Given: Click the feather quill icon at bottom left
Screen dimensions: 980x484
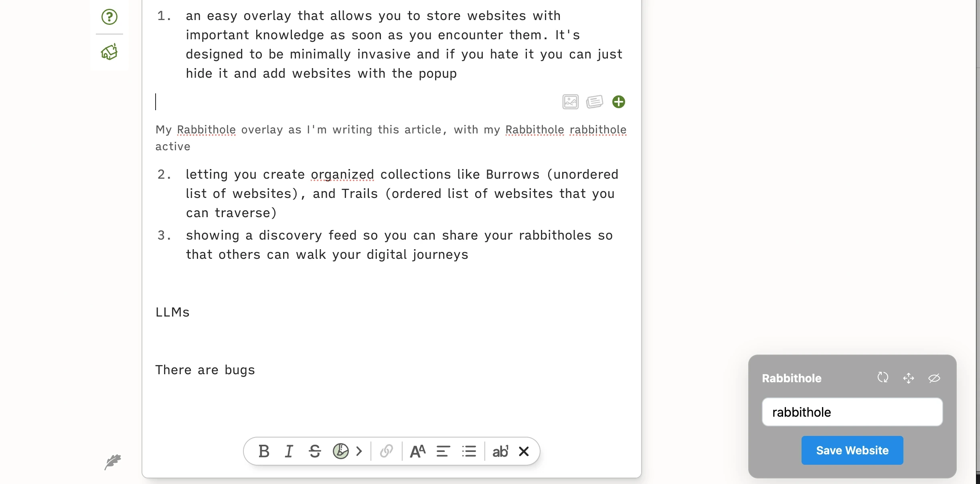Looking at the screenshot, I should pyautogui.click(x=113, y=462).
